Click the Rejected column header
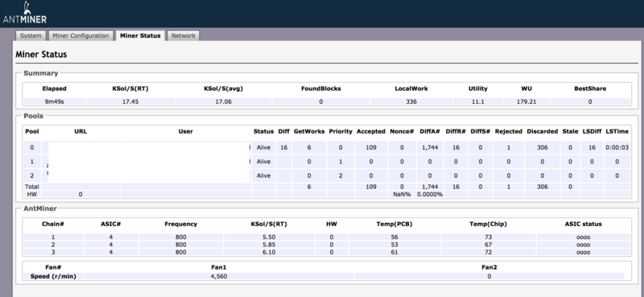Image resolution: width=644 pixels, height=297 pixels. (x=509, y=131)
